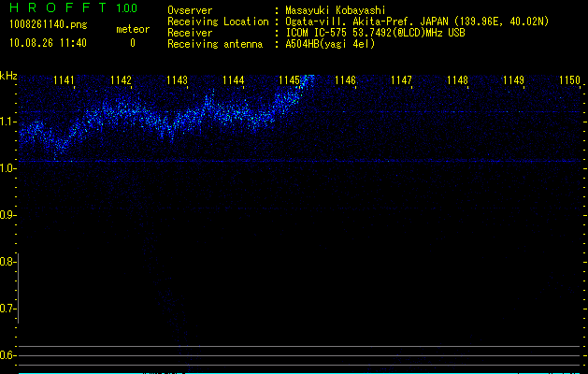Select the 1147 time axis label

pos(401,81)
